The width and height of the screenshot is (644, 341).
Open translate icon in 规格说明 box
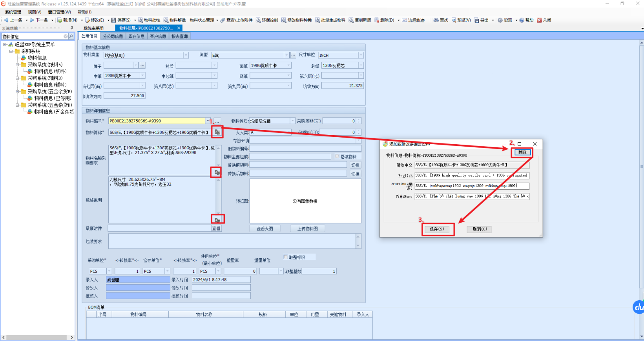point(217,220)
